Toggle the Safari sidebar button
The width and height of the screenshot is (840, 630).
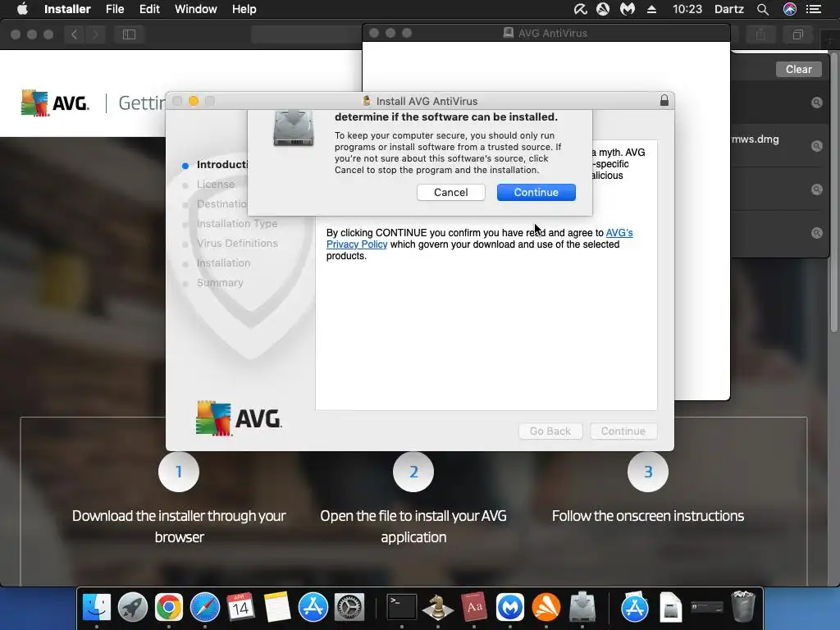(x=129, y=34)
